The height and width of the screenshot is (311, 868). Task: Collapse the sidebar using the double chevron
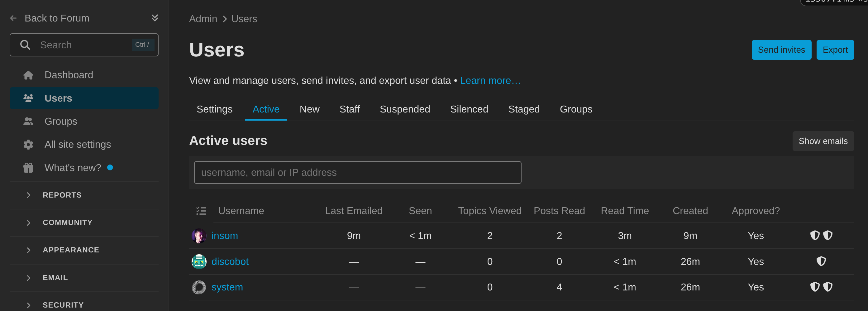pyautogui.click(x=155, y=17)
